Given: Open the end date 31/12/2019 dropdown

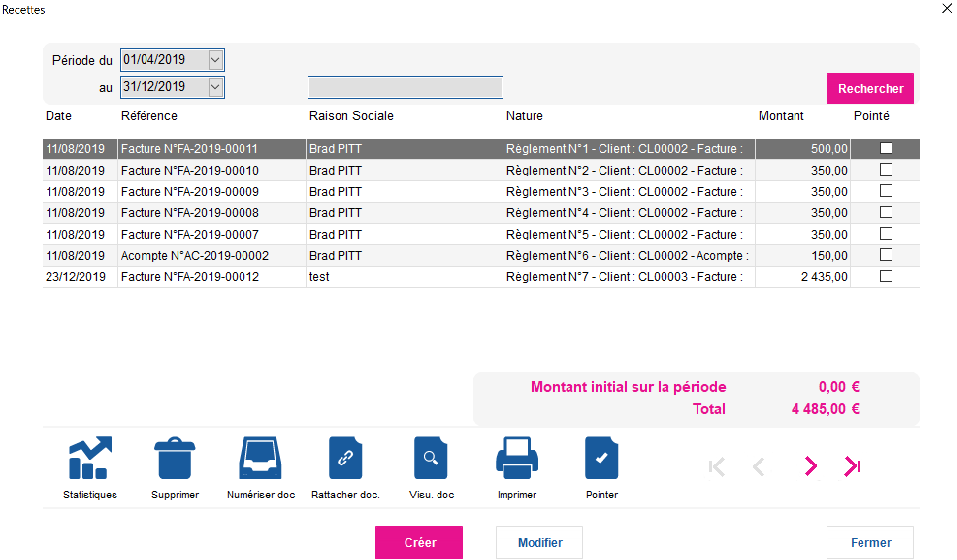Looking at the screenshot, I should [x=215, y=87].
